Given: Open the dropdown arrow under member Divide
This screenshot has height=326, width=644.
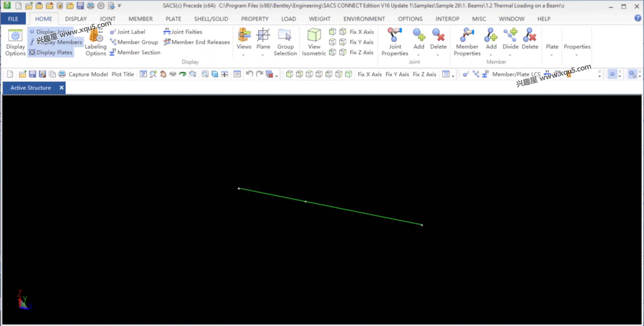Looking at the screenshot, I should [510, 55].
